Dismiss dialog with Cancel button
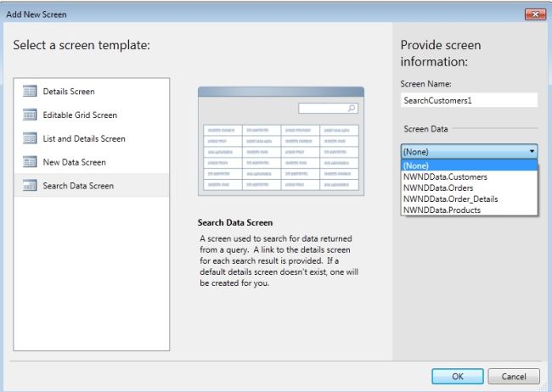 pos(514,376)
